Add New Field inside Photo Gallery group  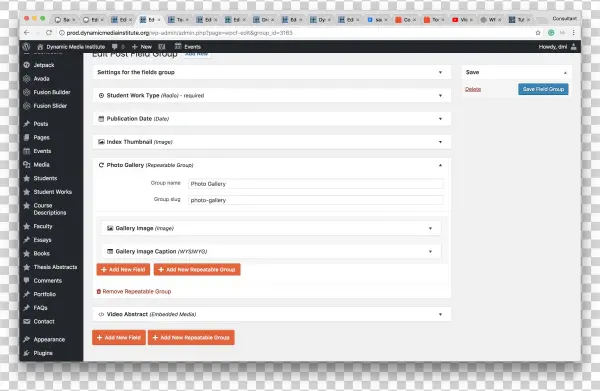tap(123, 269)
